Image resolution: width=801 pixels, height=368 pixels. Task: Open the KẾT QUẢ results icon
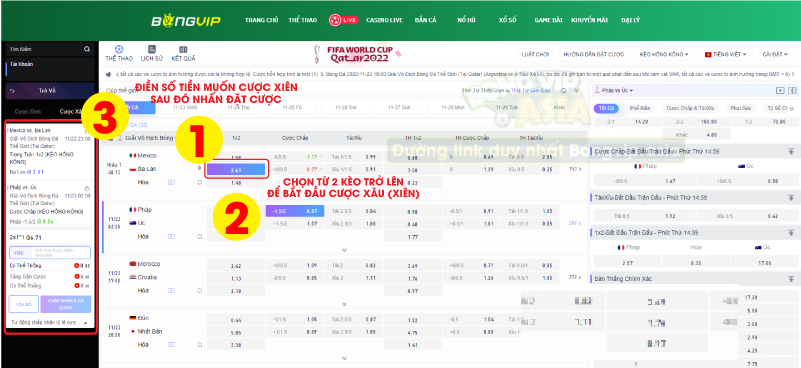[183, 49]
